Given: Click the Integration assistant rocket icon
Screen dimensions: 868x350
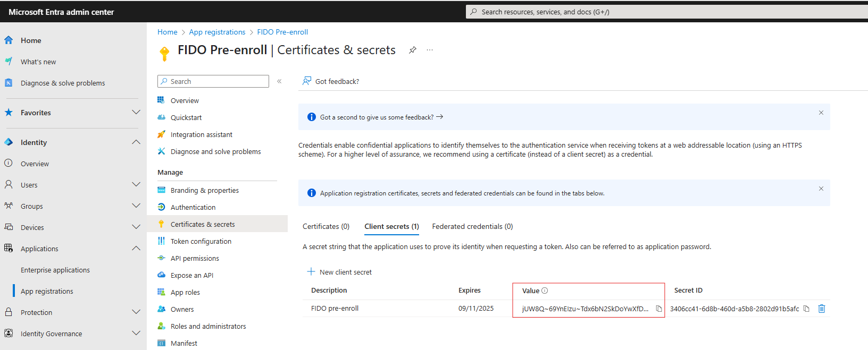Looking at the screenshot, I should click(161, 134).
